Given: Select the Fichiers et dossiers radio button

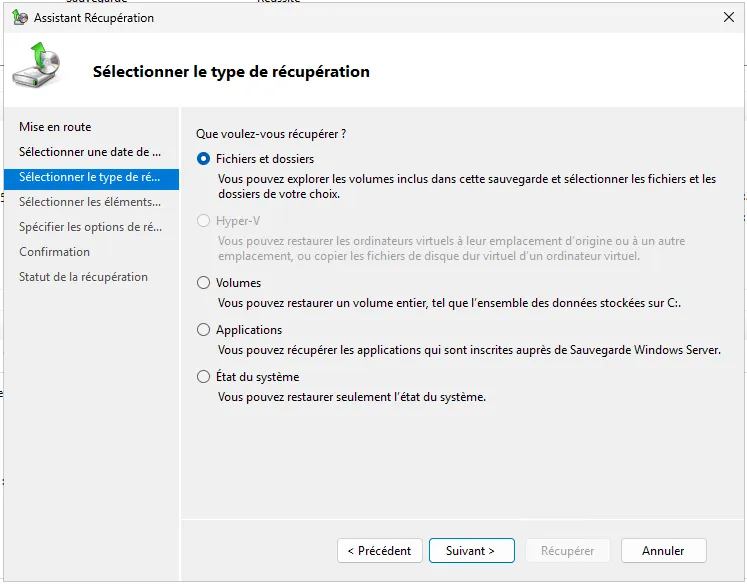Looking at the screenshot, I should click(204, 159).
